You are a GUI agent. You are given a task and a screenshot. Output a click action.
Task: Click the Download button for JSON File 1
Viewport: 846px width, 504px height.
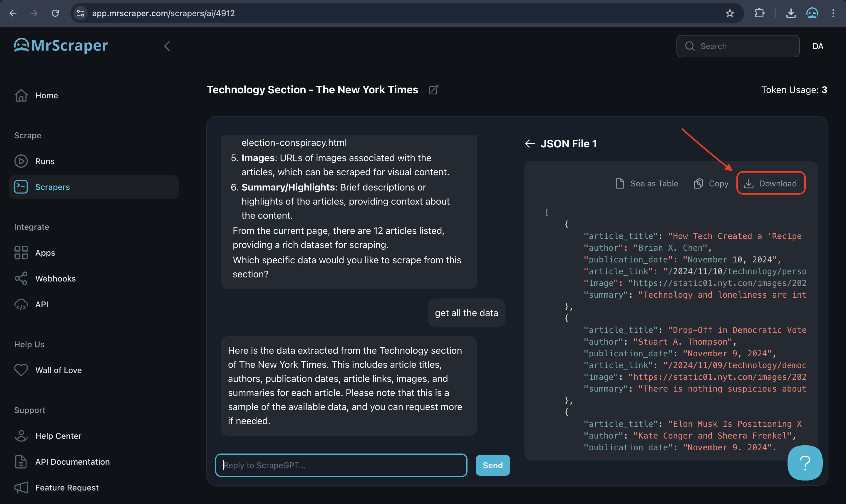pos(771,183)
